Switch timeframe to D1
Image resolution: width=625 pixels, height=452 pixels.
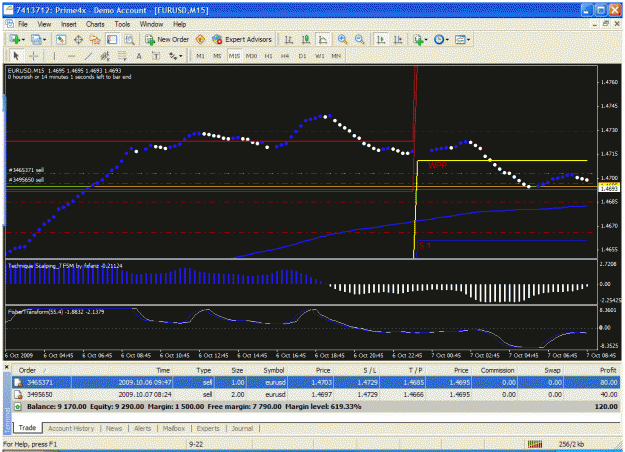303,56
